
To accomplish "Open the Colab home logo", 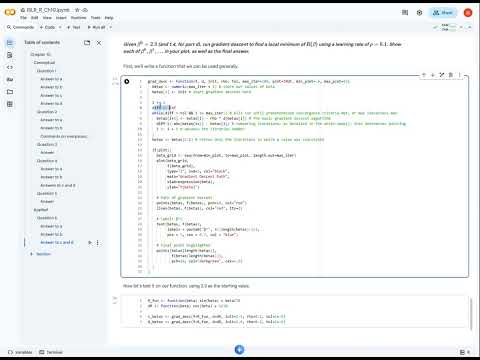I will pos(10,12).
